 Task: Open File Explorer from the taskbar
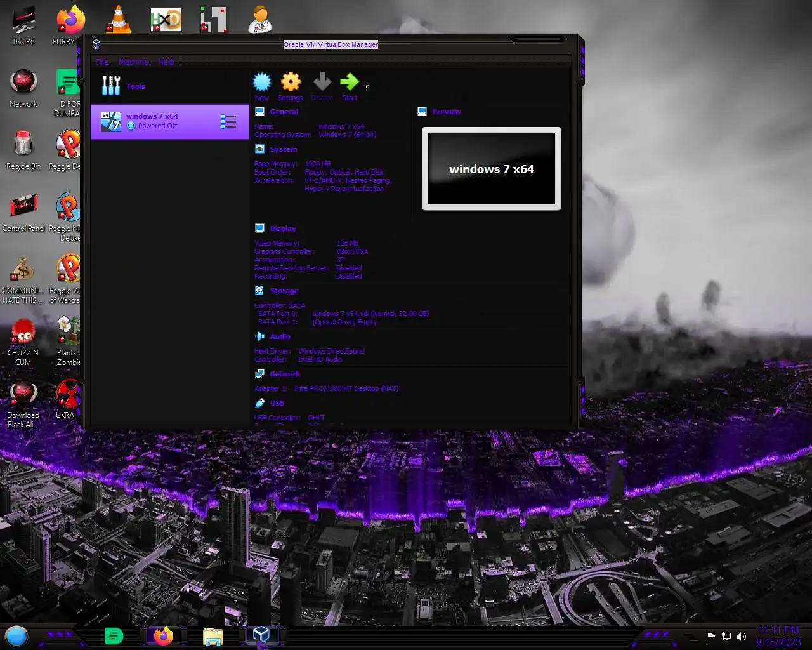point(213,636)
